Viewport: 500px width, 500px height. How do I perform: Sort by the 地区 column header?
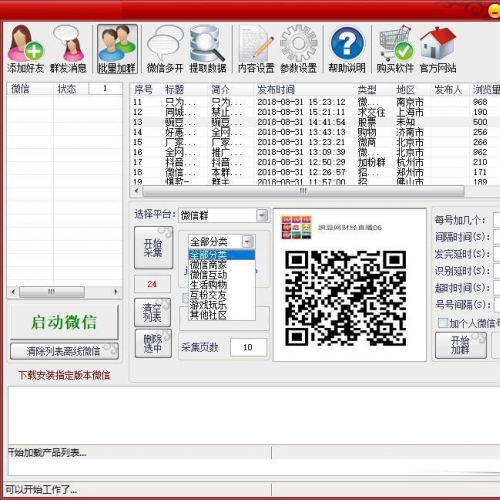(411, 89)
